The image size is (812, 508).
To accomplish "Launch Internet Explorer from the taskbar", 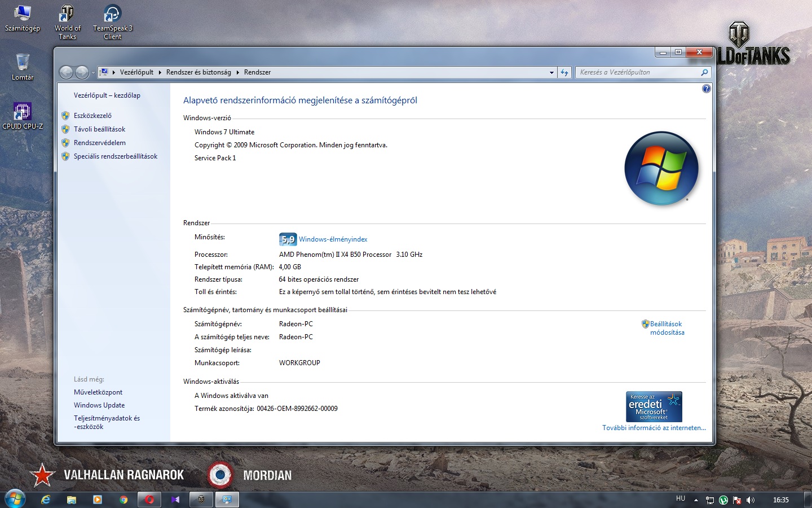I will pyautogui.click(x=46, y=500).
